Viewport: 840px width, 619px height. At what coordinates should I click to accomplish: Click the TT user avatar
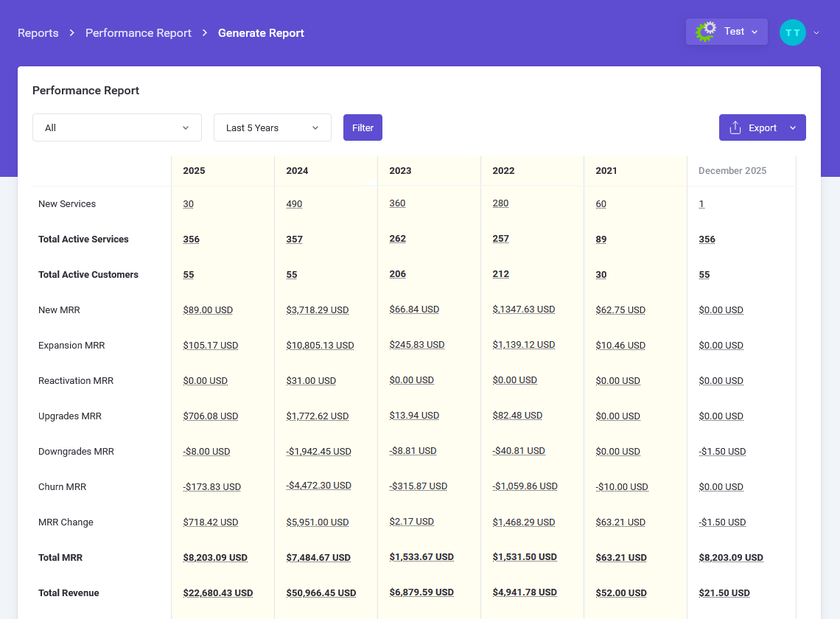(x=792, y=32)
